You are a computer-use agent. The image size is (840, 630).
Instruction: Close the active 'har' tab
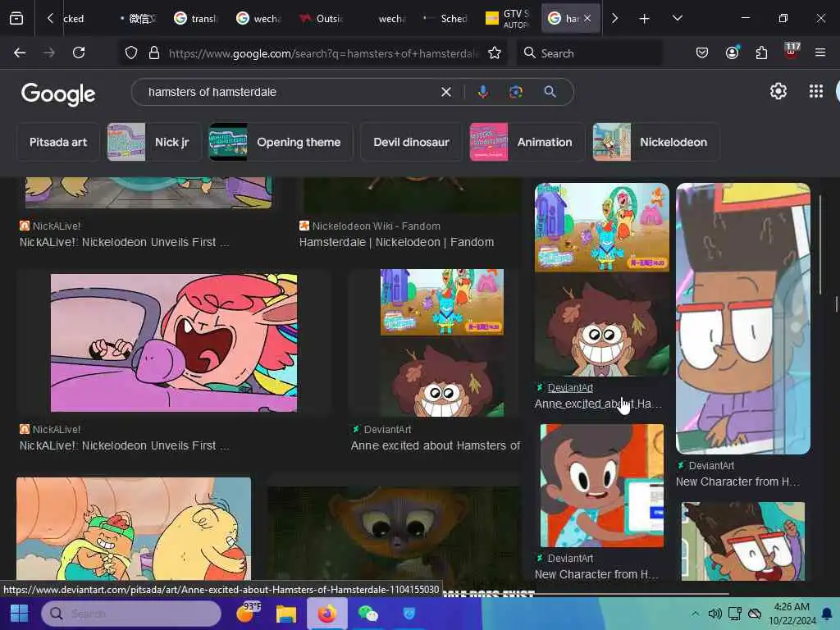587,18
